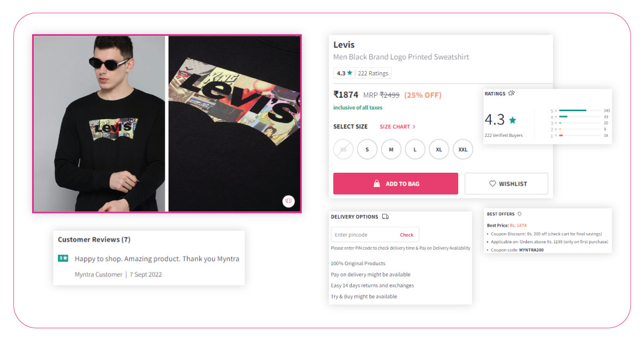
Task: Click the heart icon beside Wishlist
Action: tap(493, 183)
